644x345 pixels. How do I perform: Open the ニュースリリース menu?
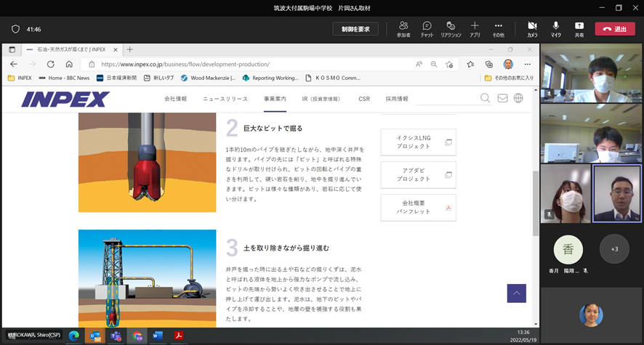coord(225,99)
